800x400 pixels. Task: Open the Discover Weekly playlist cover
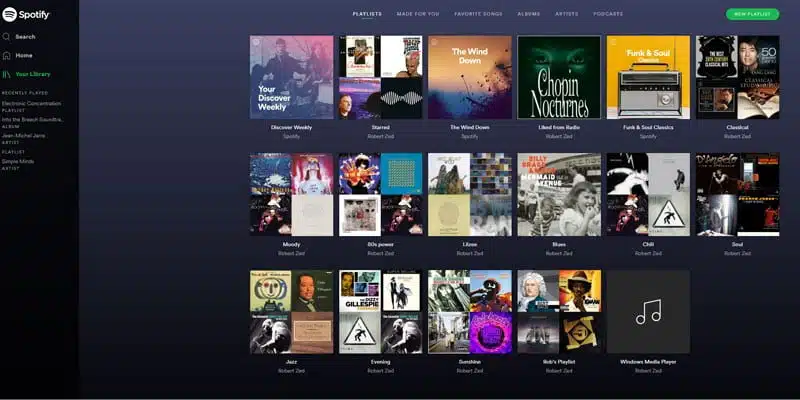coord(291,77)
